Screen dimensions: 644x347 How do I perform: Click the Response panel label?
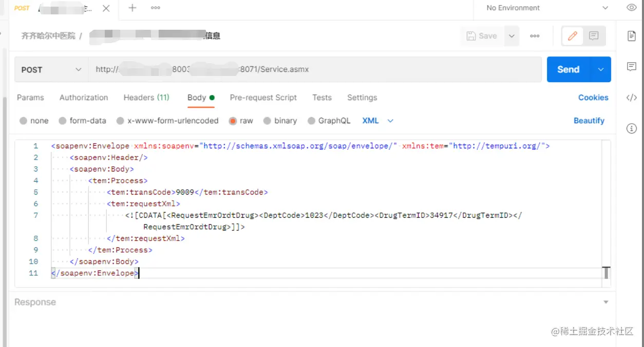pos(35,302)
